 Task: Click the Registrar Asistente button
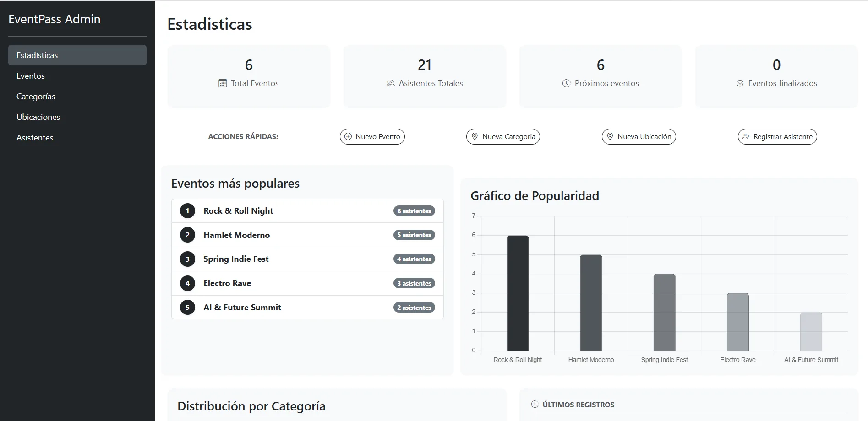click(x=777, y=136)
